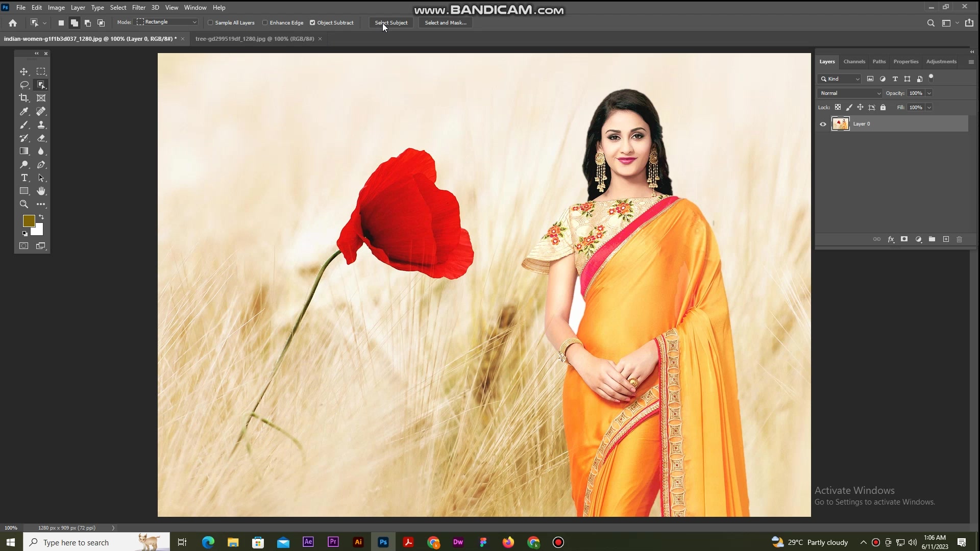Hide Layer 0 using eye icon
The width and height of the screenshot is (980, 551).
(x=823, y=124)
